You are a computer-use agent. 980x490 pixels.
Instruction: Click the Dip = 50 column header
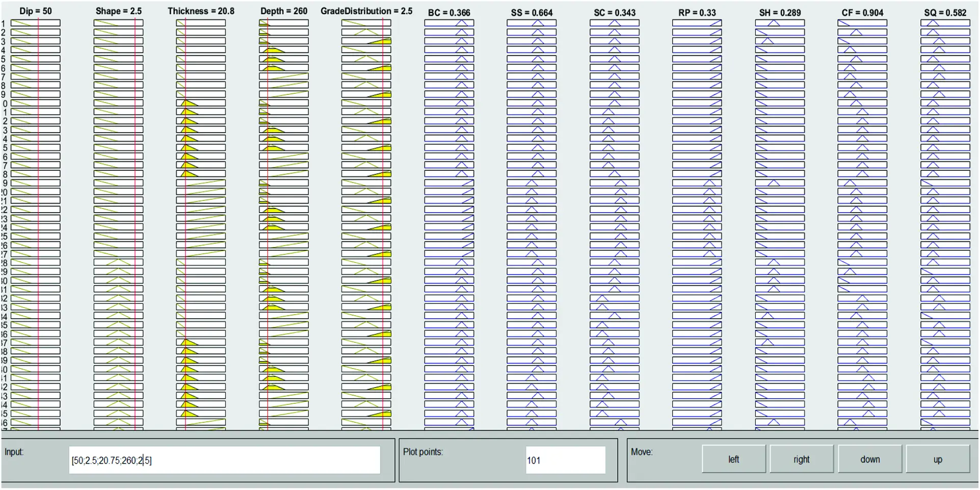[36, 10]
